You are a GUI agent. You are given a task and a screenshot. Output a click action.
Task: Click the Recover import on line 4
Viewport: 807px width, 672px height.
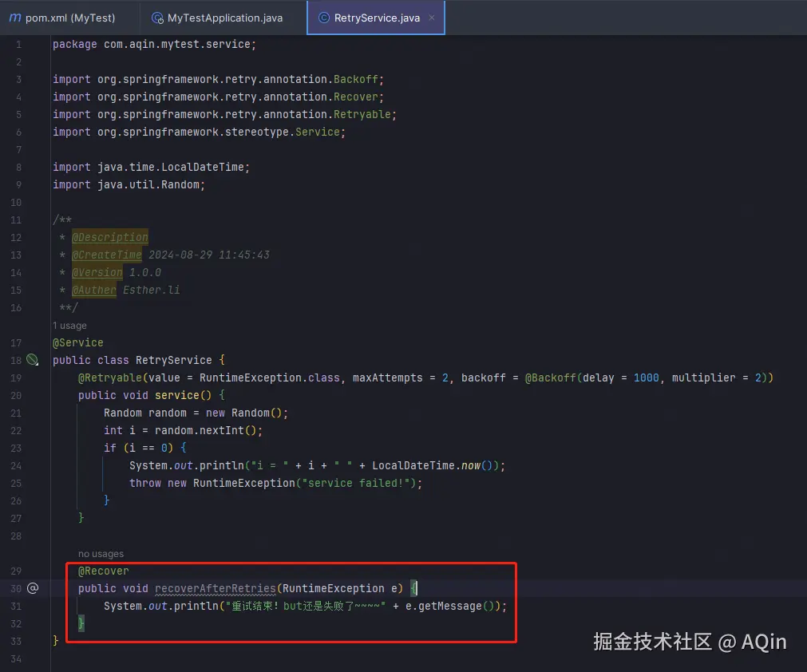point(356,97)
